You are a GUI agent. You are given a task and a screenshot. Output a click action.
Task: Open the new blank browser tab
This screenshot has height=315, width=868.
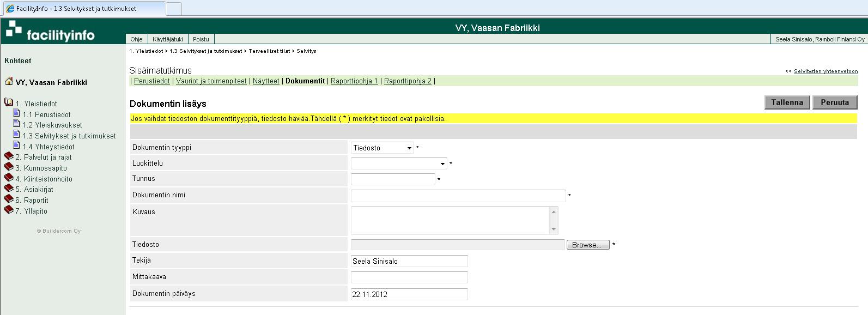coord(173,9)
